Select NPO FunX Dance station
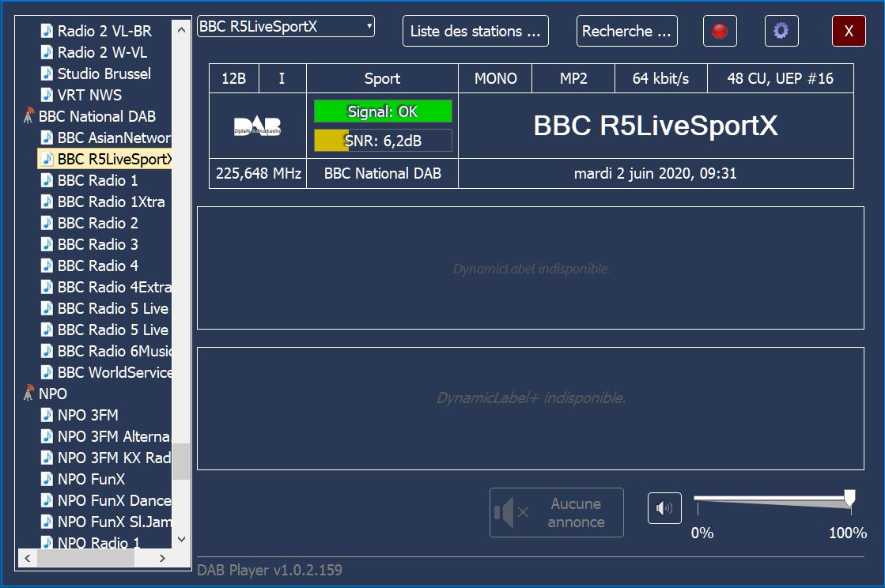Viewport: 885px width, 588px height. (113, 500)
